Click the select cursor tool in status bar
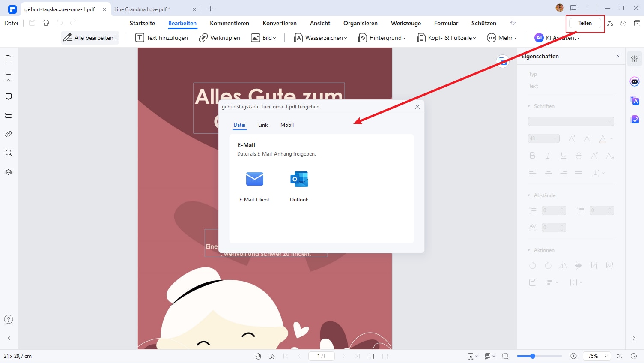This screenshot has width=644, height=363. coord(272,356)
